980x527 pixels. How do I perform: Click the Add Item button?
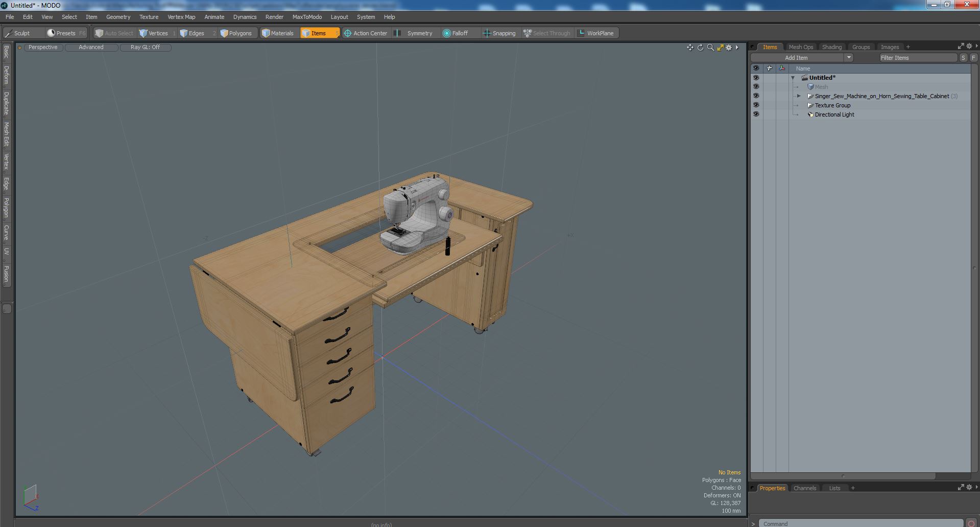point(797,58)
